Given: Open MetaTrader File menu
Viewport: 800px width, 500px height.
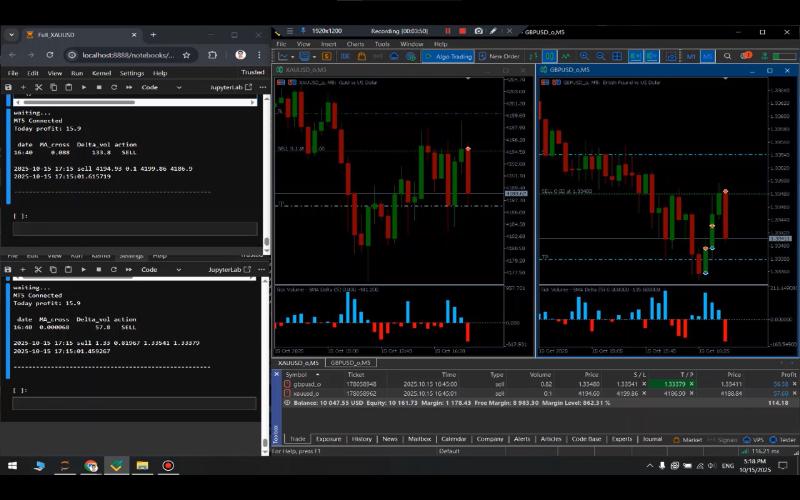Looking at the screenshot, I should [x=281, y=44].
